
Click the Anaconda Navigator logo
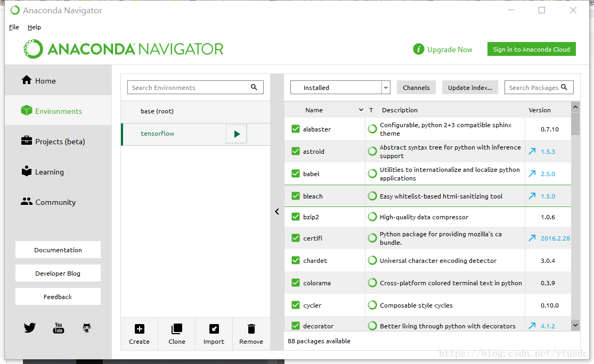point(124,49)
